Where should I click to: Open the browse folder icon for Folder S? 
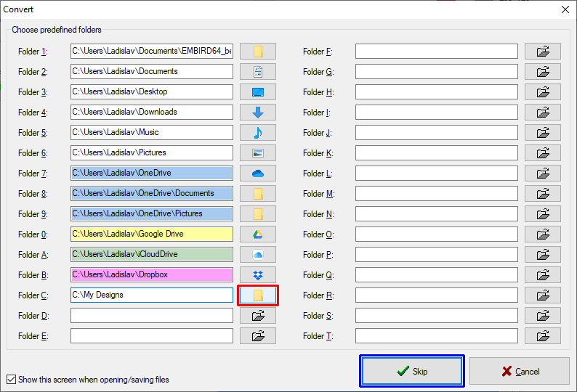point(543,316)
